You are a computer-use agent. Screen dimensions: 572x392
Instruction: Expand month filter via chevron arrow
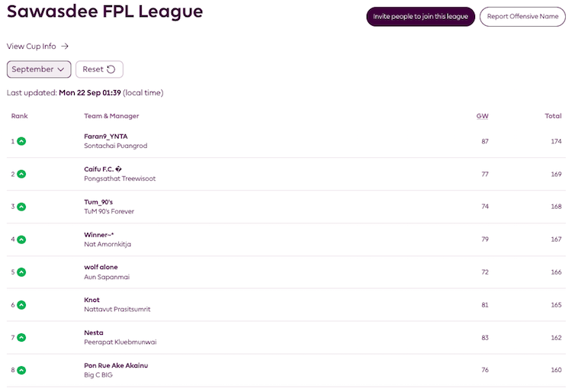pyautogui.click(x=61, y=69)
